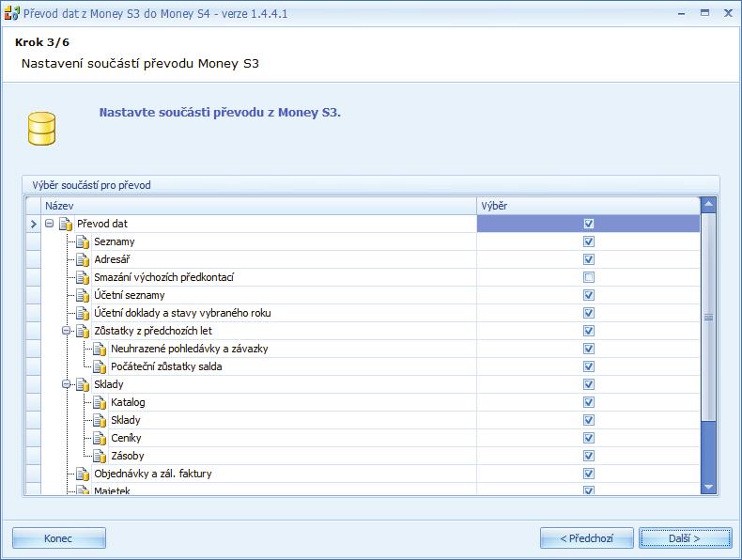Toggle Objednávky a zál. faktury checkbox
This screenshot has width=742, height=560.
click(589, 474)
